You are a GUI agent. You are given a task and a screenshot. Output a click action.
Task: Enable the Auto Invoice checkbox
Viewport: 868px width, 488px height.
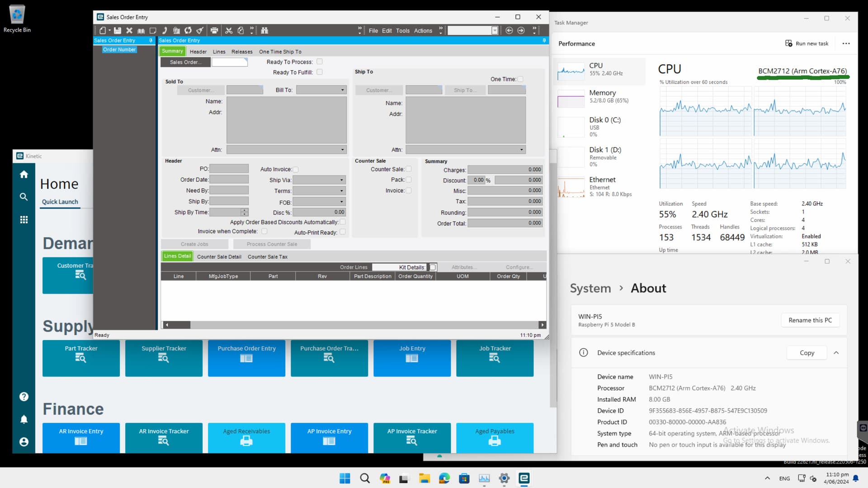296,170
